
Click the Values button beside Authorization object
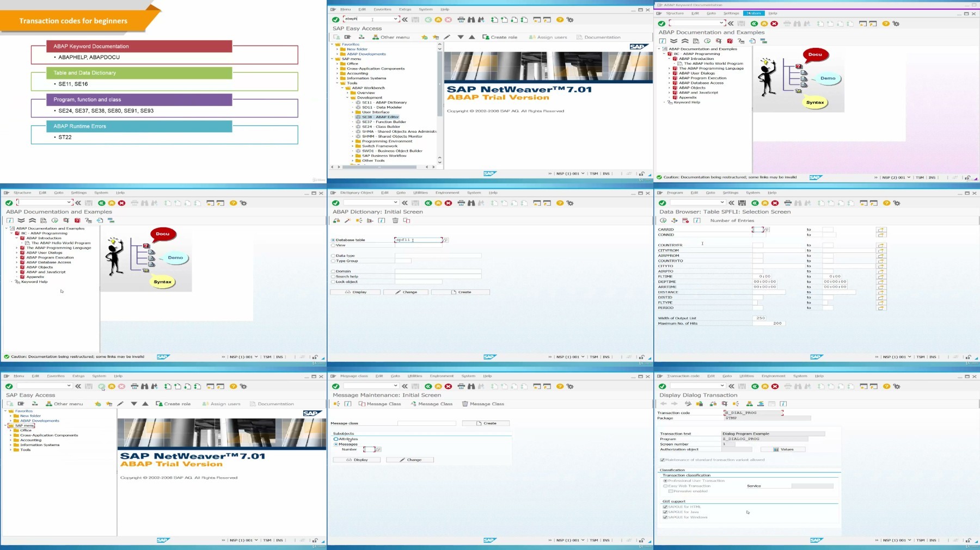(783, 449)
